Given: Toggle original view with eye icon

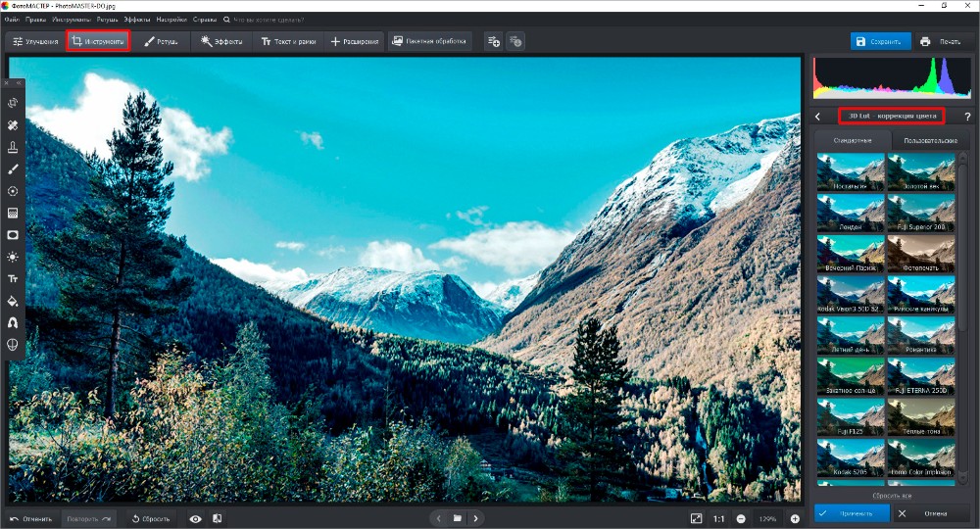Looking at the screenshot, I should [196, 518].
